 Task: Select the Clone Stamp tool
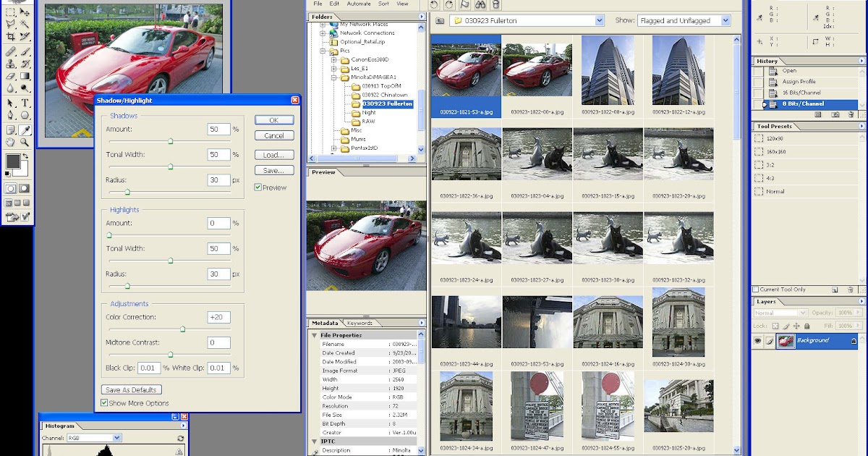(9, 64)
